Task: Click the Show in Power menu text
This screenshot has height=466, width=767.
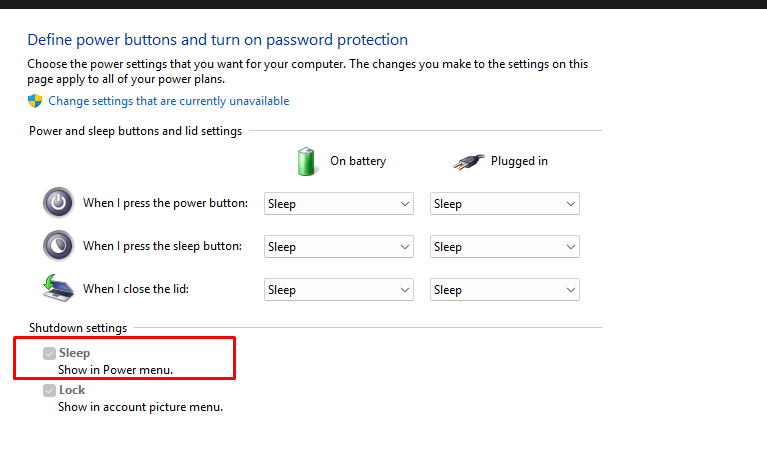Action: [x=115, y=370]
